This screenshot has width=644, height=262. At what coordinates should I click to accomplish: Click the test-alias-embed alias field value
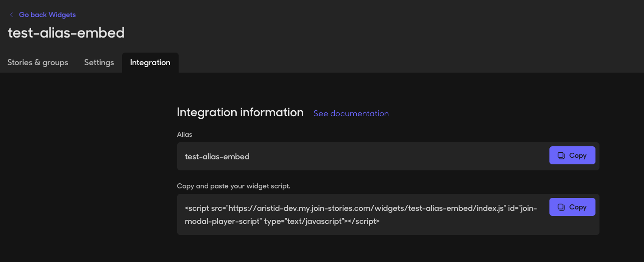[x=217, y=156]
